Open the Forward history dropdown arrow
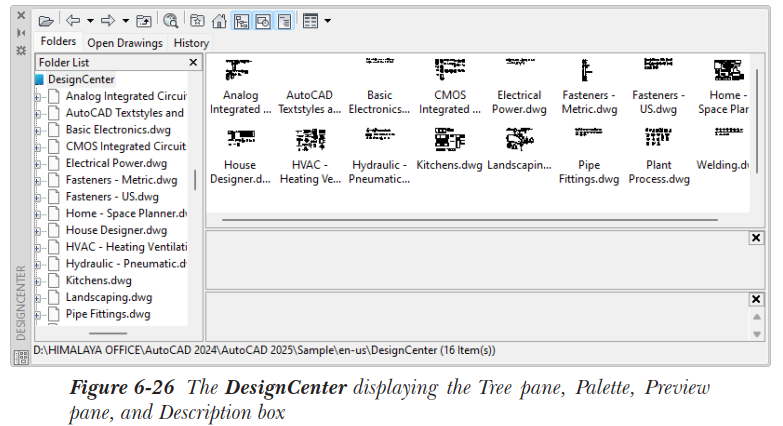Image resolution: width=783 pixels, height=426 pixels. tap(125, 21)
